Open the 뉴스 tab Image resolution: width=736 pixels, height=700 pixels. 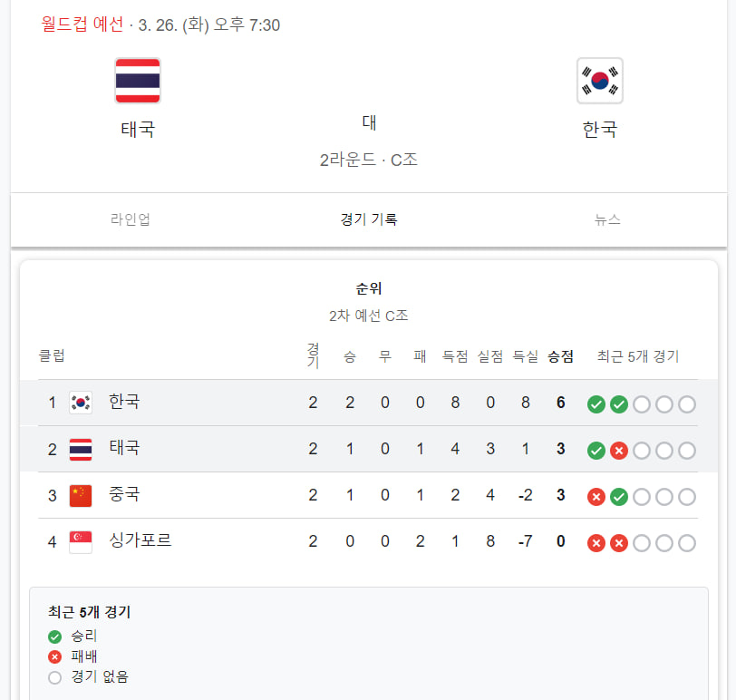pyautogui.click(x=607, y=219)
